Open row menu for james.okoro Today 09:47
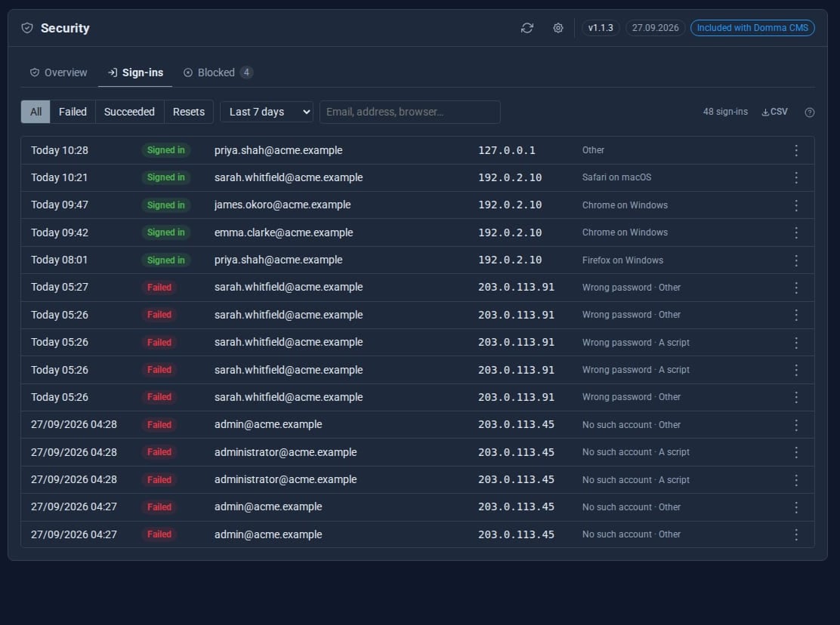 [796, 205]
